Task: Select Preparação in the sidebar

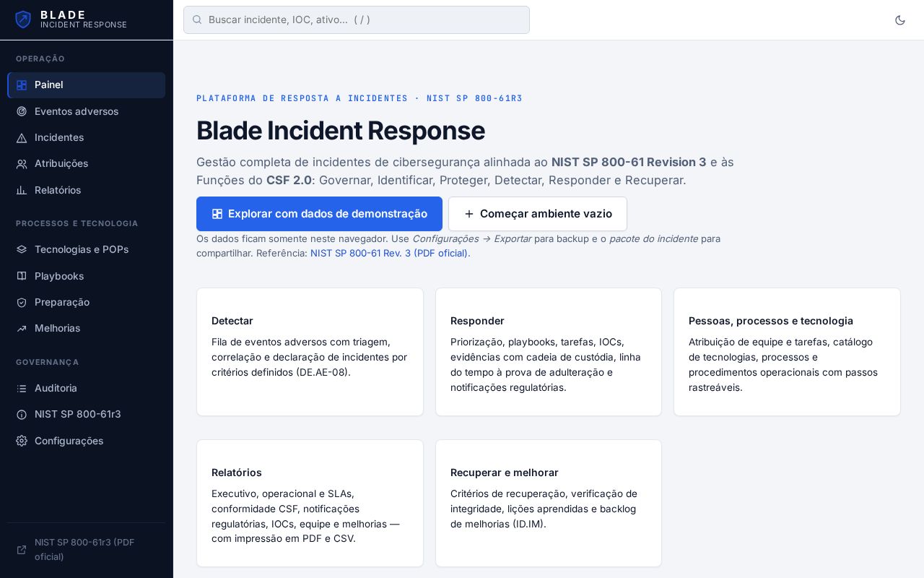Action: point(86,302)
